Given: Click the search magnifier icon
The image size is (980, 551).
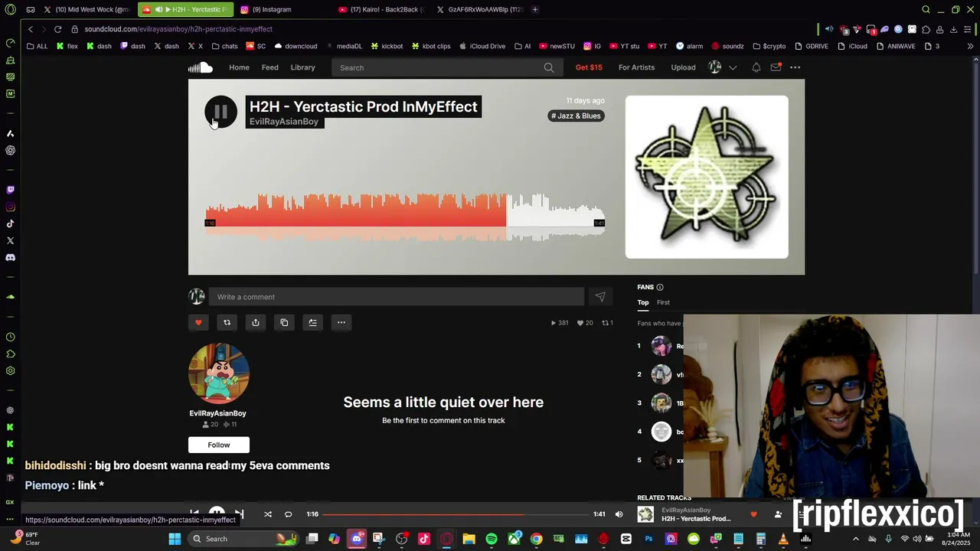Looking at the screenshot, I should (549, 67).
